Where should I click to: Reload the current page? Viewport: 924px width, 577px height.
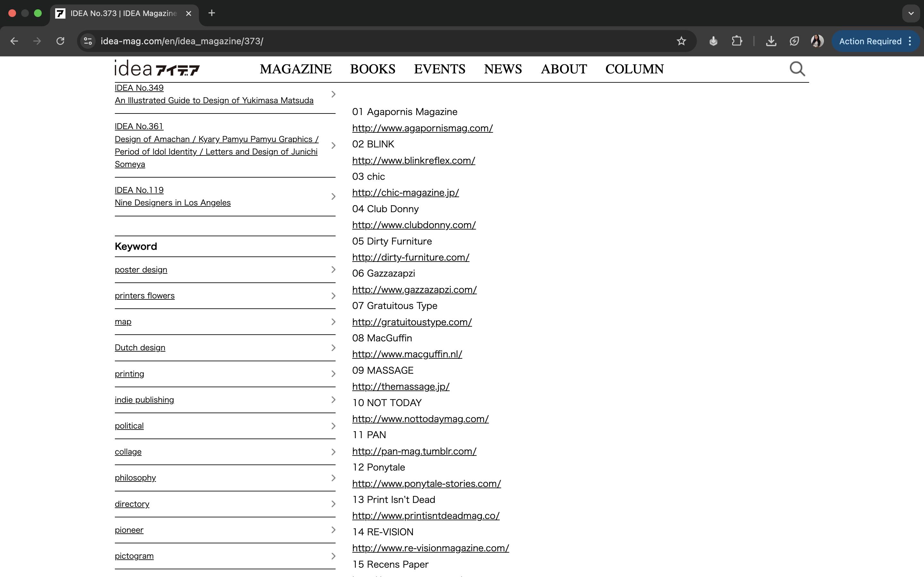click(x=60, y=41)
